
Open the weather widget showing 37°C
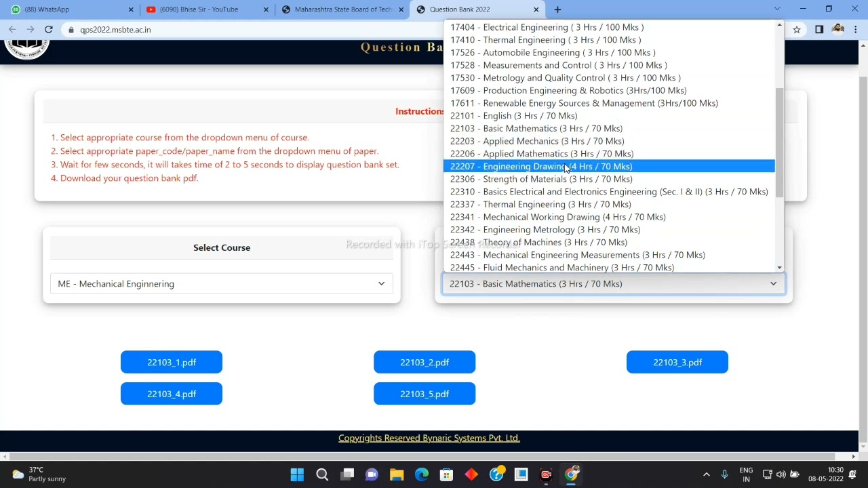[37, 474]
